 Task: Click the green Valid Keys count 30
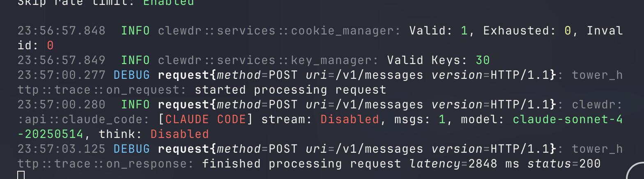pyautogui.click(x=483, y=60)
